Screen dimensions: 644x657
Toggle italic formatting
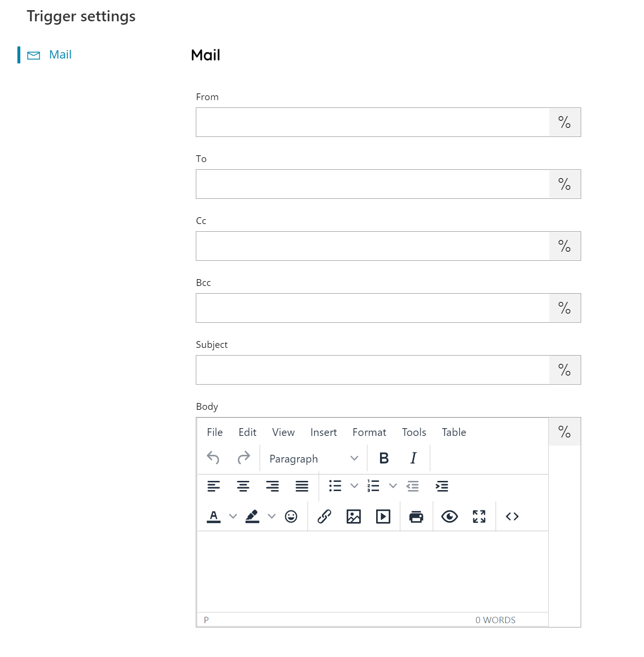pos(413,458)
